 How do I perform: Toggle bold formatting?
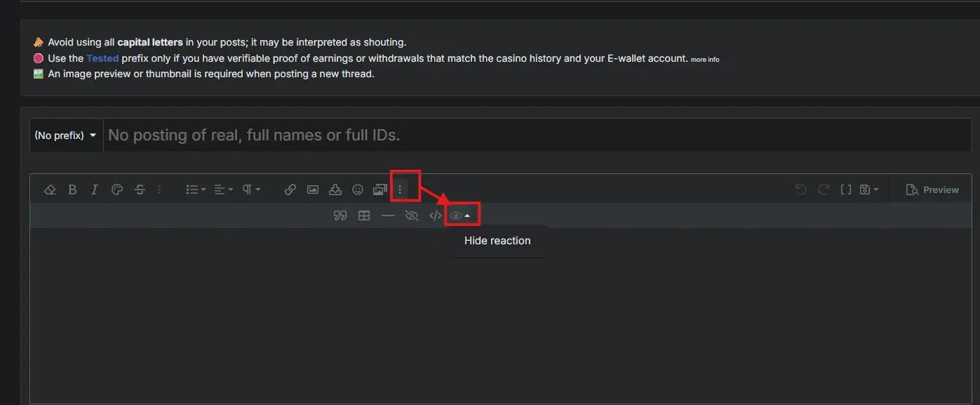tap(72, 190)
